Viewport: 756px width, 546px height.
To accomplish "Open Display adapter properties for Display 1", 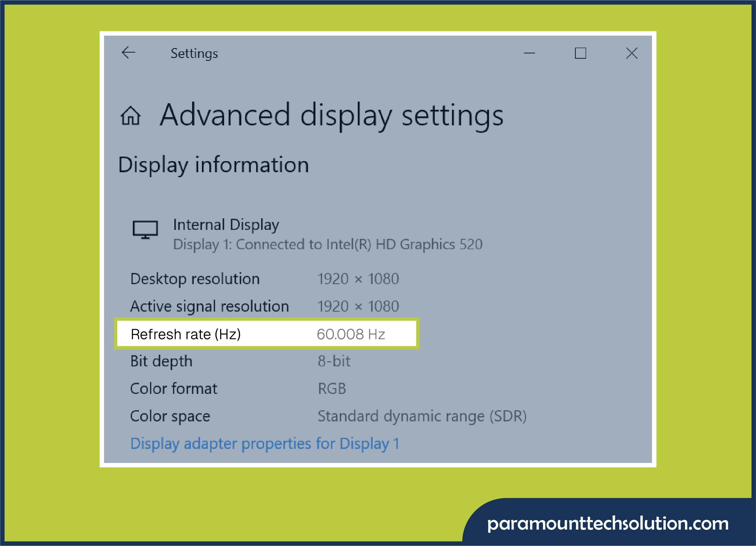I will click(x=265, y=444).
